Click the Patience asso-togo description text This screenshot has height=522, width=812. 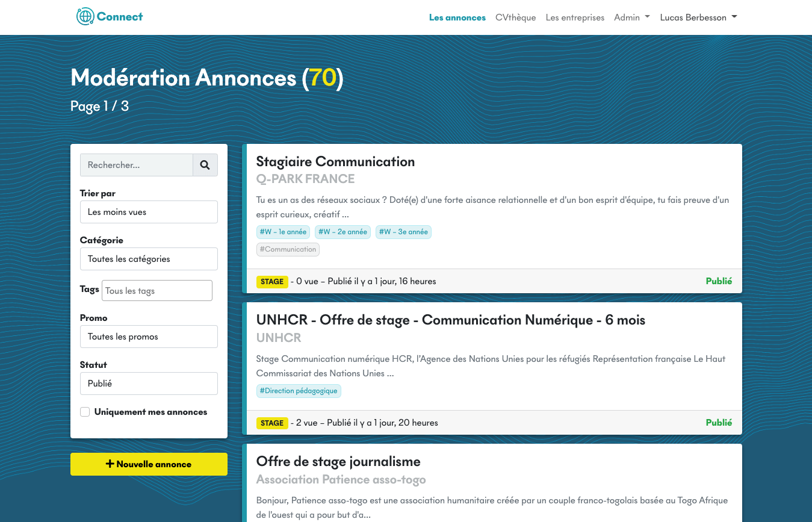pos(492,508)
